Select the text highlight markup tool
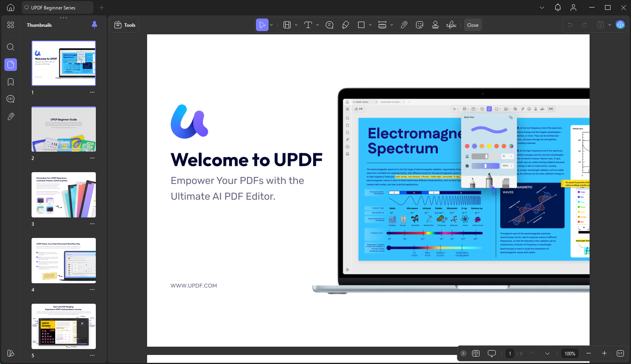631x364 pixels. (287, 25)
